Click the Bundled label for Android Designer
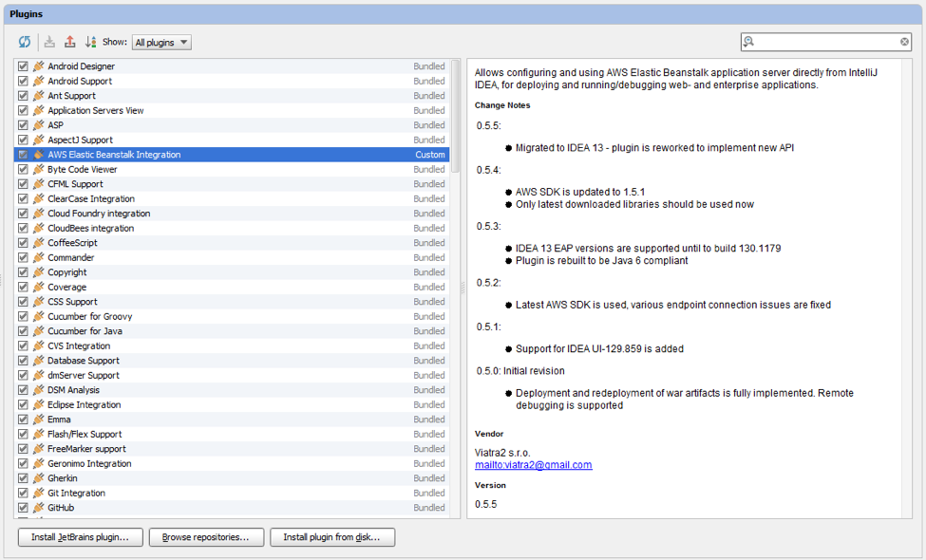The image size is (926, 560). pyautogui.click(x=429, y=66)
